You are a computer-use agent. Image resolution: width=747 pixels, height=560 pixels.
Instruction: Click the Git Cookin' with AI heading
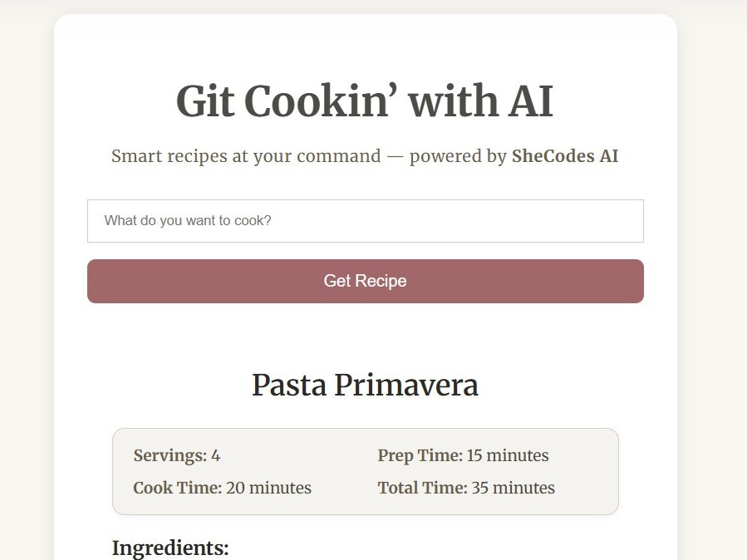coord(364,101)
